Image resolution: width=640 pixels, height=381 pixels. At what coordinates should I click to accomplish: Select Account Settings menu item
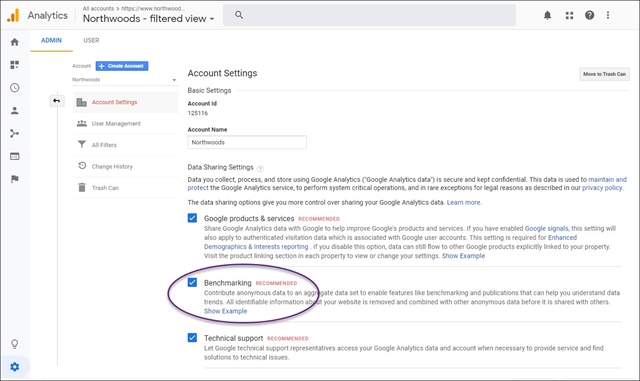(126, 102)
